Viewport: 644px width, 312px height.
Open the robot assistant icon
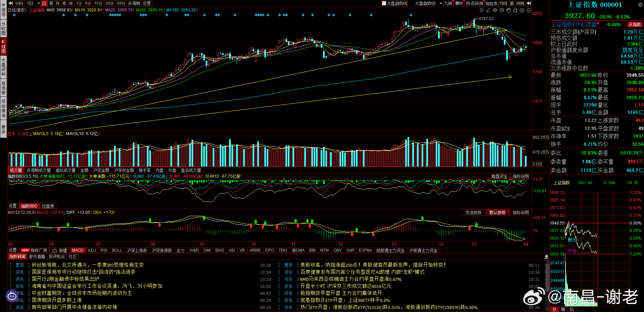coord(12,296)
